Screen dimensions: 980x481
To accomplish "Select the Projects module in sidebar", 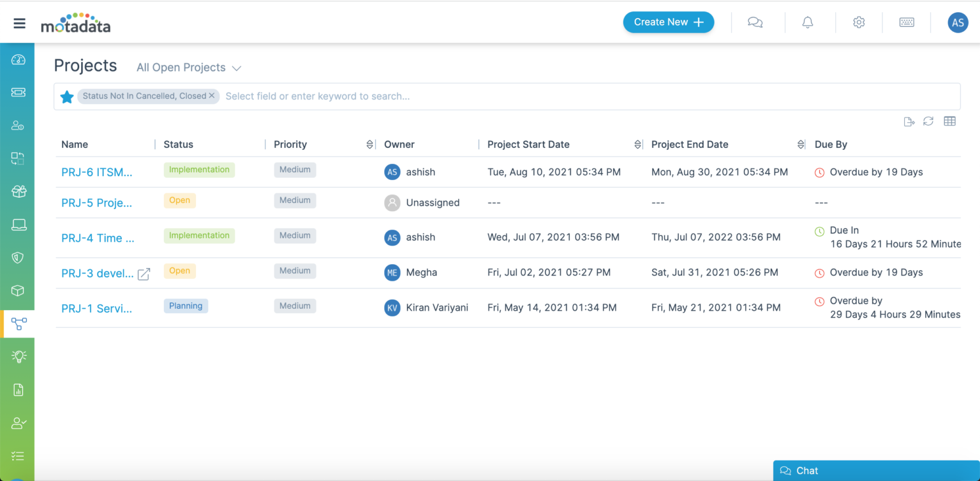I will (x=18, y=324).
